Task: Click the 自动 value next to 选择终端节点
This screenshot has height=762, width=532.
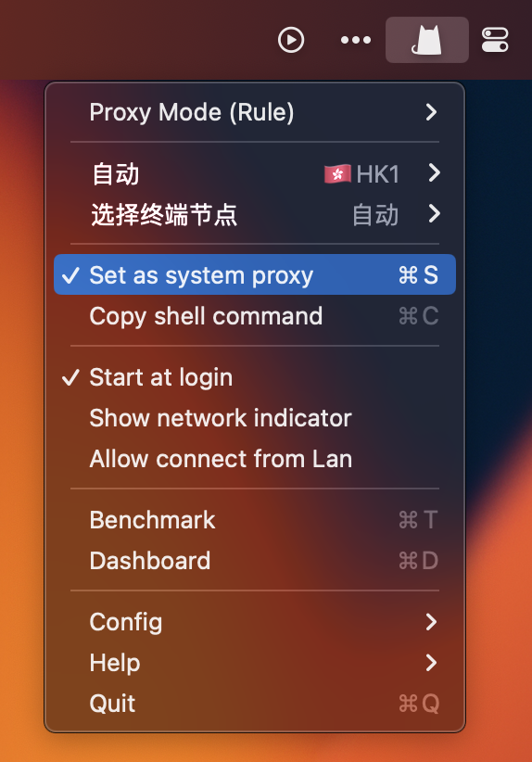Action: pyautogui.click(x=375, y=215)
